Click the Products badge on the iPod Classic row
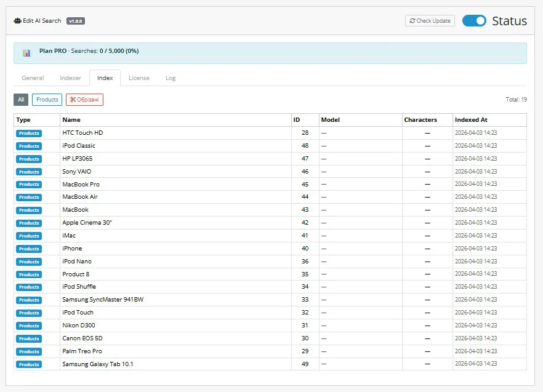Image resolution: width=543 pixels, height=392 pixels. [x=28, y=146]
